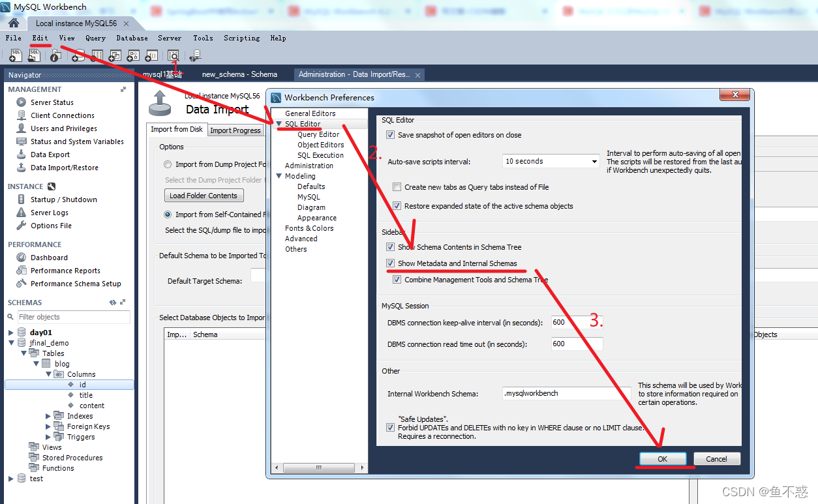The image size is (818, 504).
Task: Reconnect to DBMS toolbar icon
Action: click(194, 56)
